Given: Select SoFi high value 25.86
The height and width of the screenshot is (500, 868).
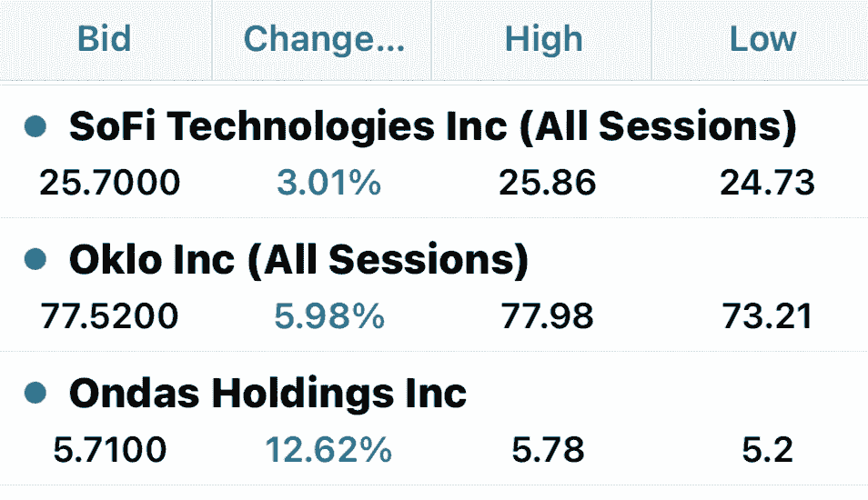Looking at the screenshot, I should pyautogui.click(x=548, y=183).
